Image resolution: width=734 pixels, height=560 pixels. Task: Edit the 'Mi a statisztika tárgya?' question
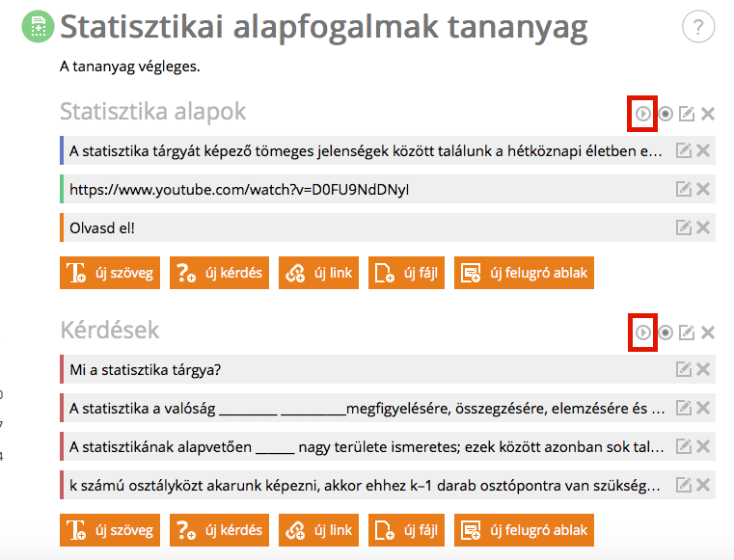coord(684,369)
